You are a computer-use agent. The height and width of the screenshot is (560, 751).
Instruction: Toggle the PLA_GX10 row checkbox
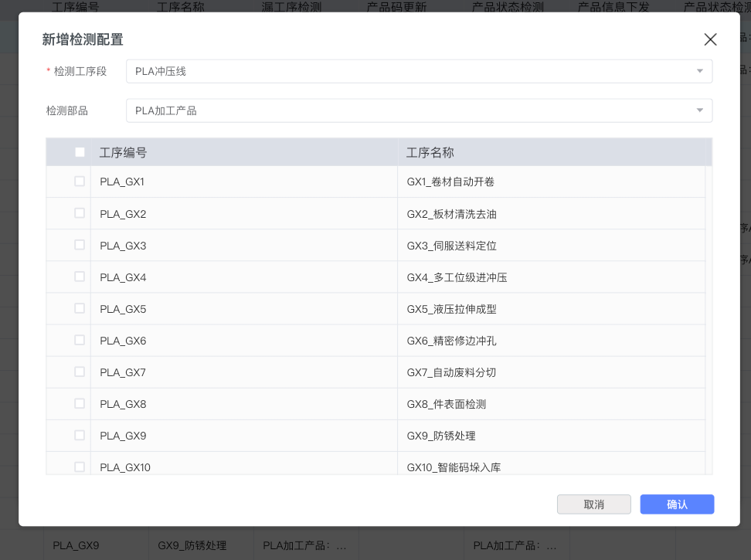[80, 467]
